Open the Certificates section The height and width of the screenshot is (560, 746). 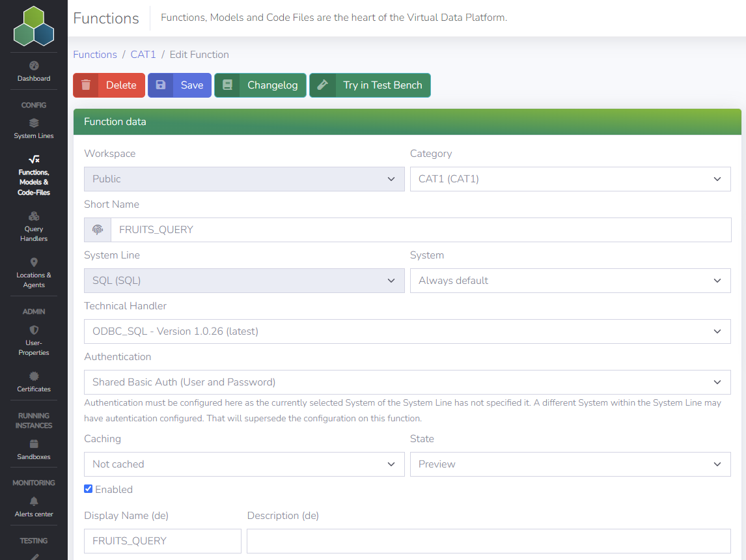(33, 383)
